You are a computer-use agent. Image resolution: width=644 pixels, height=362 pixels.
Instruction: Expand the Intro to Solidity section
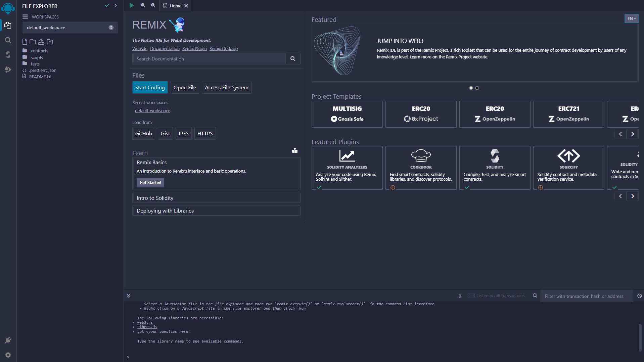pos(216,198)
